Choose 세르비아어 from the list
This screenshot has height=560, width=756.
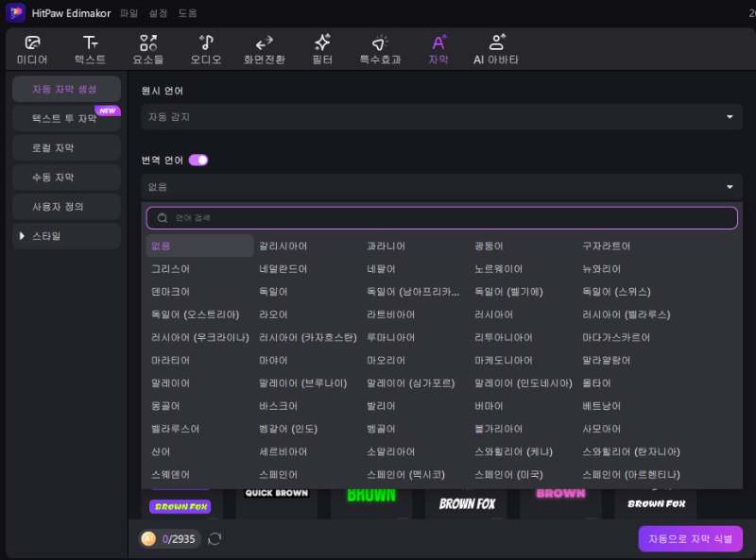click(x=283, y=452)
